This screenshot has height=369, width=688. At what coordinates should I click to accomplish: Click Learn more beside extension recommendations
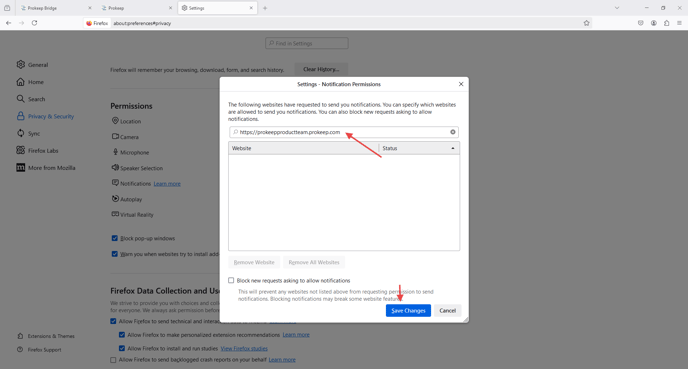click(296, 335)
